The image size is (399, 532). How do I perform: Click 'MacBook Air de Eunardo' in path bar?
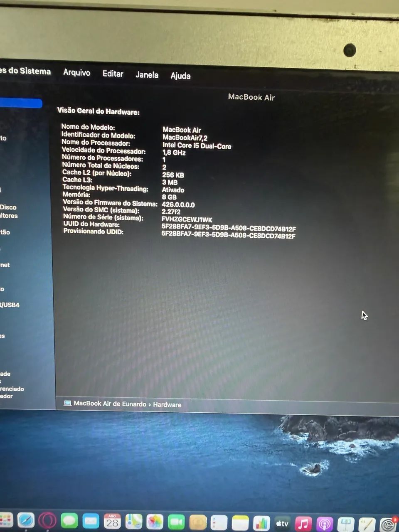pyautogui.click(x=110, y=404)
